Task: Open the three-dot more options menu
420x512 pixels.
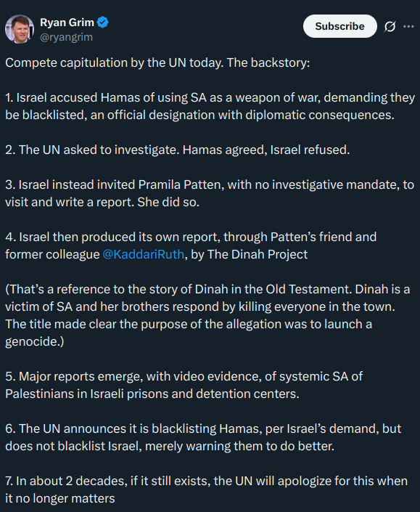Action: (x=408, y=26)
